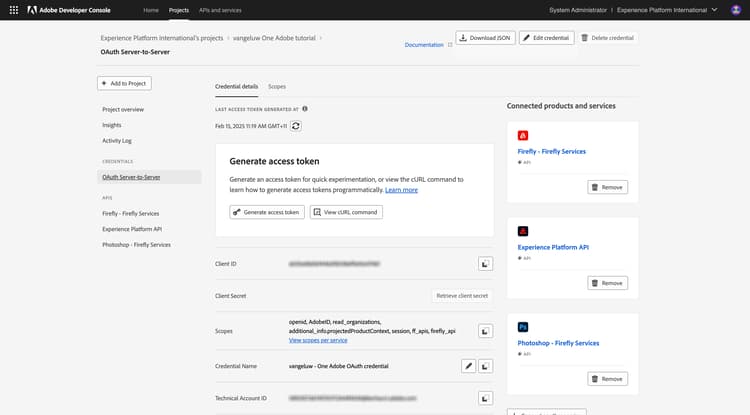Select OAuth Server-to-Server credential in sidebar
The width and height of the screenshot is (750, 415).
149,177
